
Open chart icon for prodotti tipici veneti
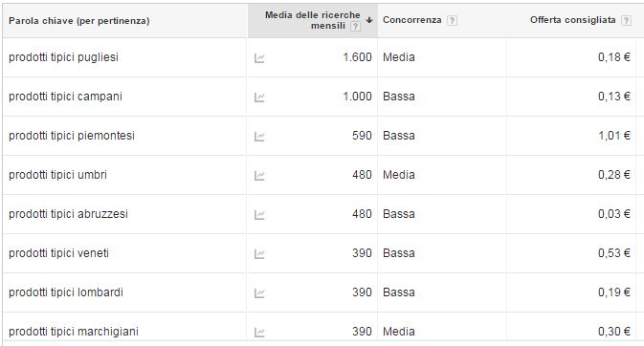click(x=259, y=254)
